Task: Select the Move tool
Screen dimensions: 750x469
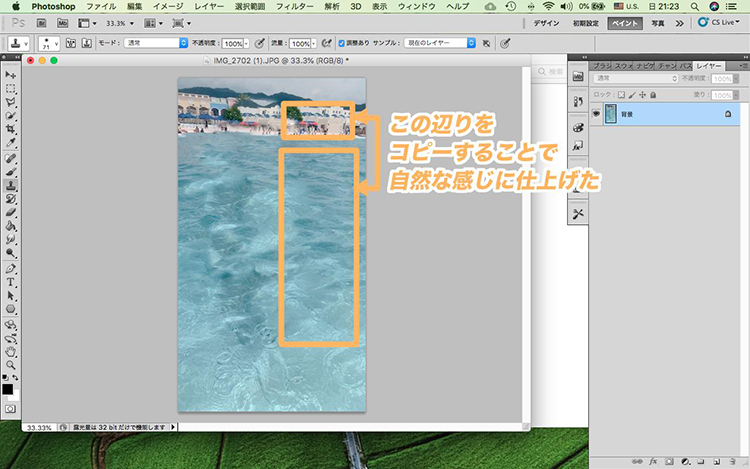Action: pyautogui.click(x=11, y=75)
